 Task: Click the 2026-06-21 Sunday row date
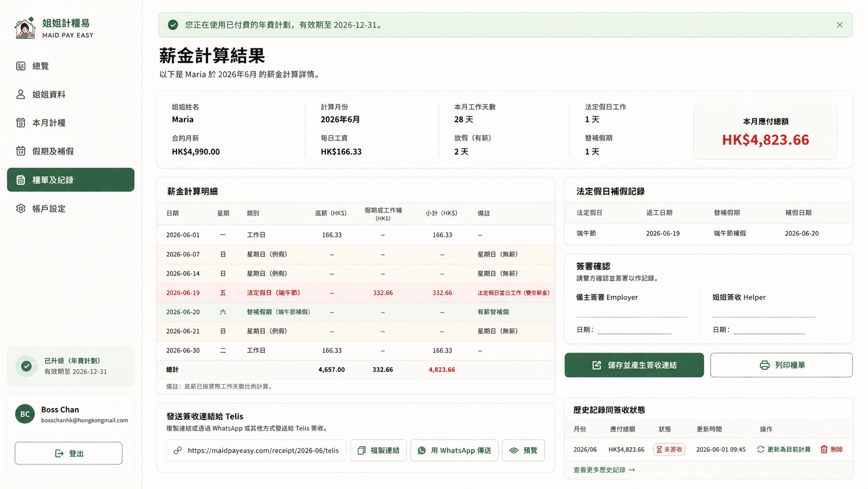(x=183, y=332)
